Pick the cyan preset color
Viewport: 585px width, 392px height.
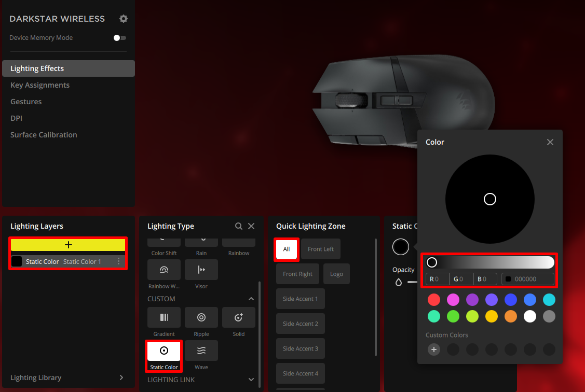pyautogui.click(x=549, y=300)
